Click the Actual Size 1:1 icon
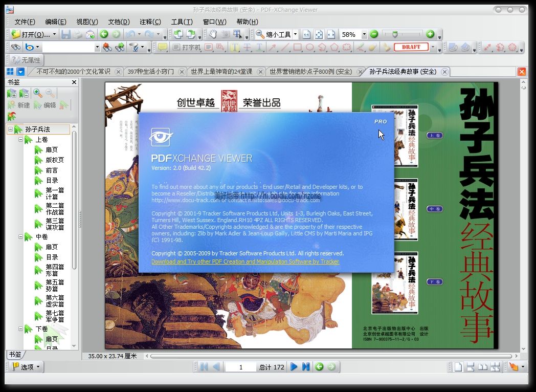 click(307, 34)
